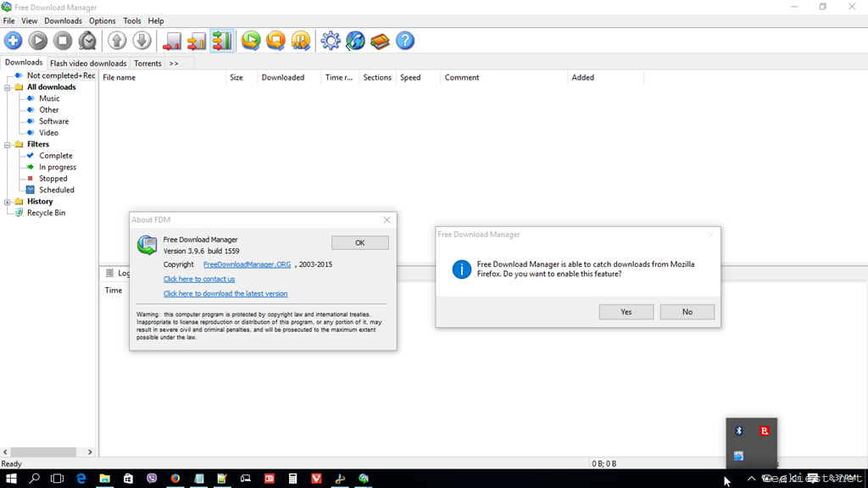Click the download latest version link

coord(225,294)
